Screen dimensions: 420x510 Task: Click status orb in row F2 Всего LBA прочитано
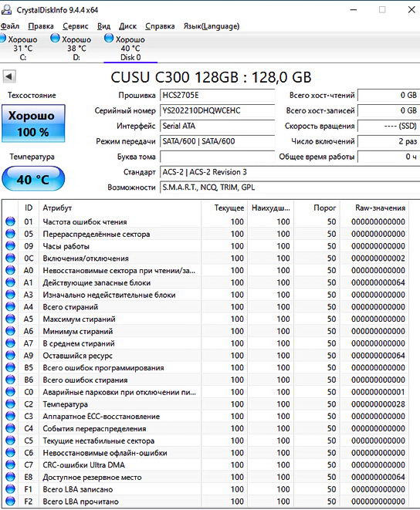[x=10, y=502]
